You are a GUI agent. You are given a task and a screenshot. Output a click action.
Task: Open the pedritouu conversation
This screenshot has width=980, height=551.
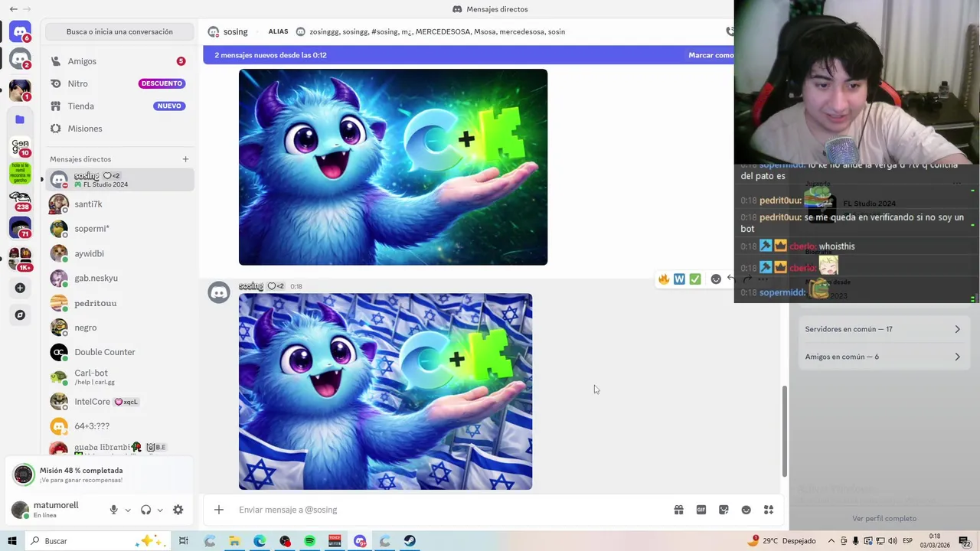point(119,303)
